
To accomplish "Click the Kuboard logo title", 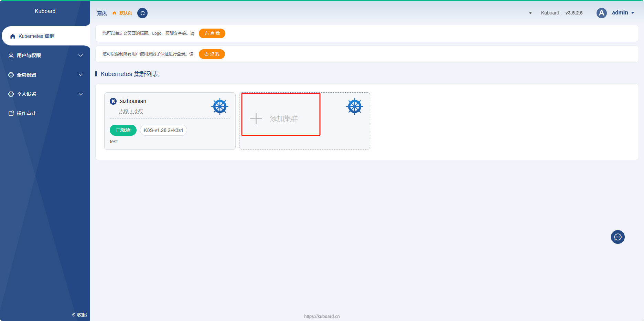I will click(x=45, y=11).
